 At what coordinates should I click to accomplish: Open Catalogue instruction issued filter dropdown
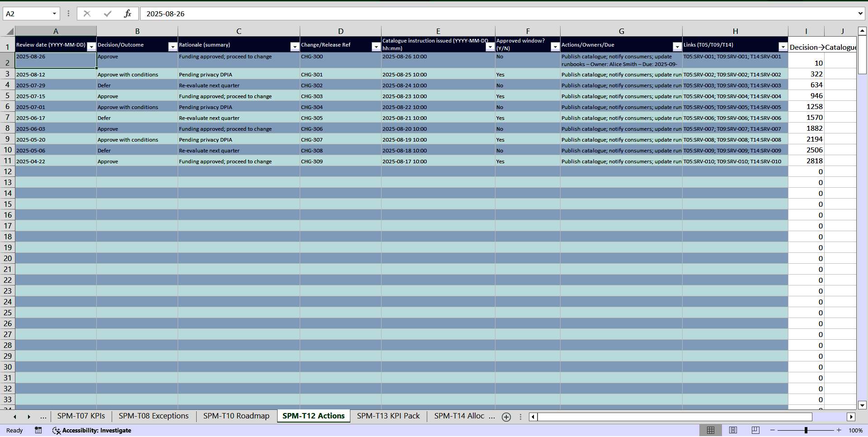coord(490,47)
